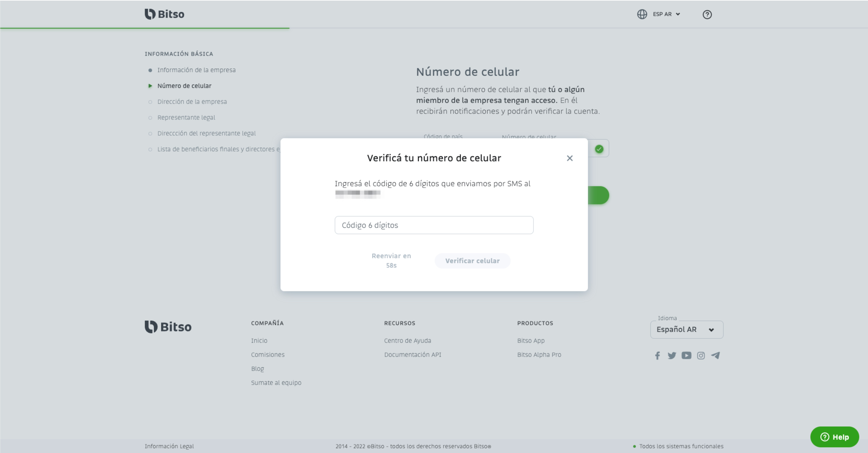Click Reenviar en 58s link
The image size is (868, 453).
pyautogui.click(x=391, y=260)
